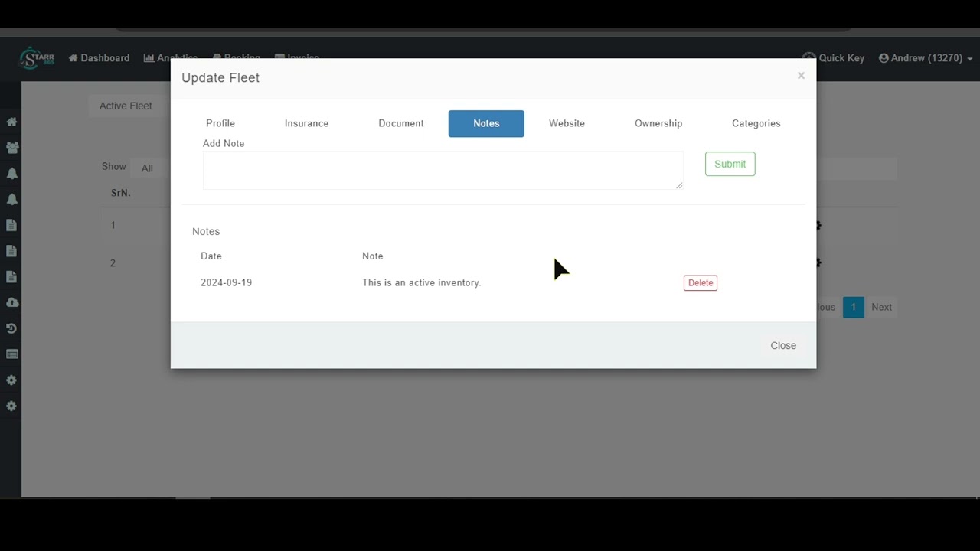Click the cloud upload sidebar icon

point(11,302)
